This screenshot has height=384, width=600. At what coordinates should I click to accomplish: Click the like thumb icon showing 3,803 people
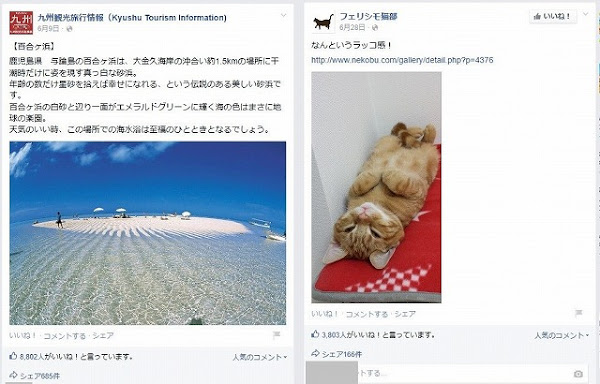click(315, 334)
